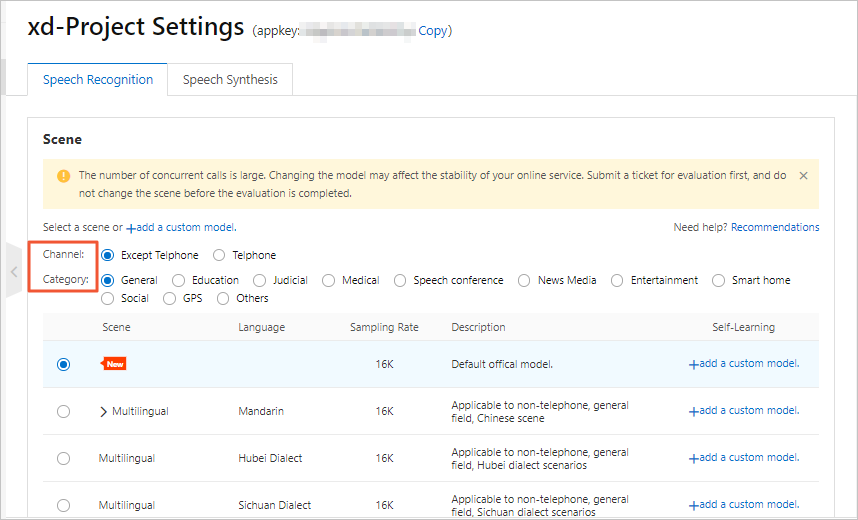Add custom model for Hubei Dialect row

(744, 458)
